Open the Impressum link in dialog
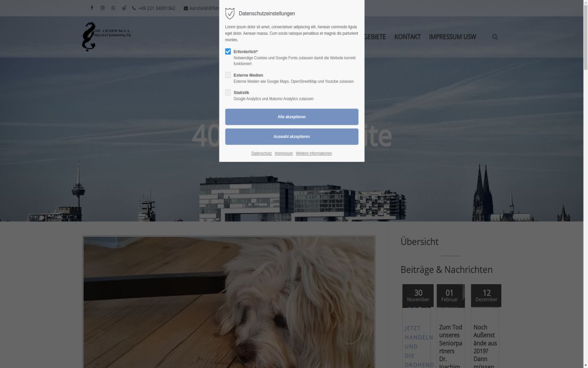588x368 pixels. click(284, 154)
